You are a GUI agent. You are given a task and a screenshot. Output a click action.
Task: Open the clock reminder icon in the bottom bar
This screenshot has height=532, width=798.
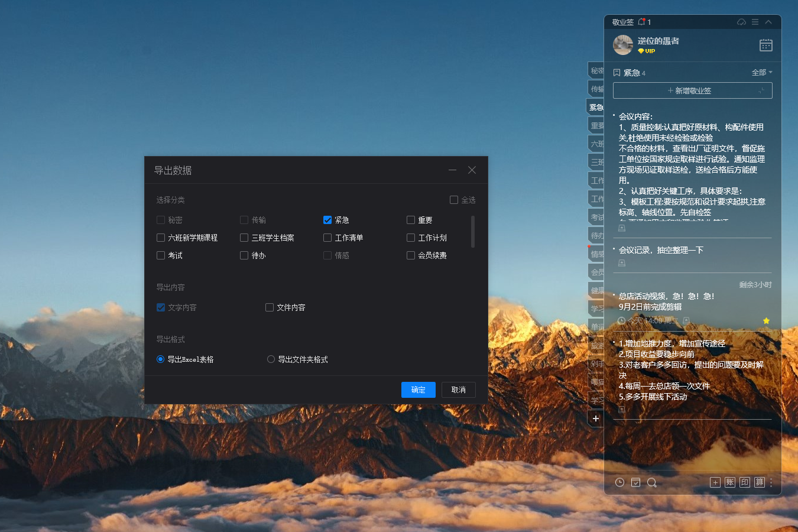pyautogui.click(x=619, y=482)
